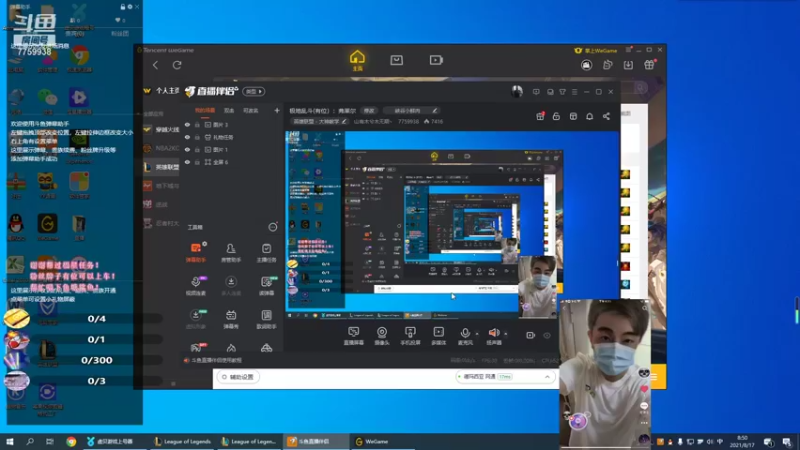Image resolution: width=800 pixels, height=450 pixels.
Task: Open the mode switch pill beside 直播伴侣 logo
Action: [x=254, y=91]
